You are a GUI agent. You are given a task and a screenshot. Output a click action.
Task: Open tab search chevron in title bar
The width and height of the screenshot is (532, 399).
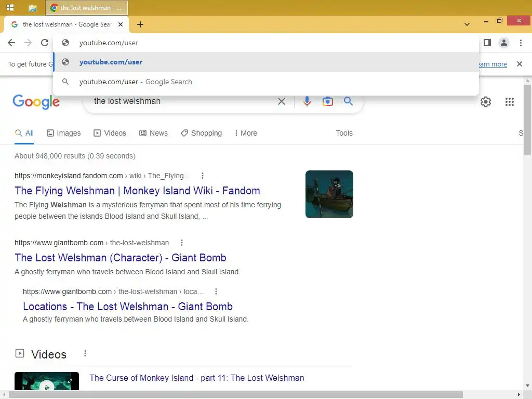click(467, 24)
